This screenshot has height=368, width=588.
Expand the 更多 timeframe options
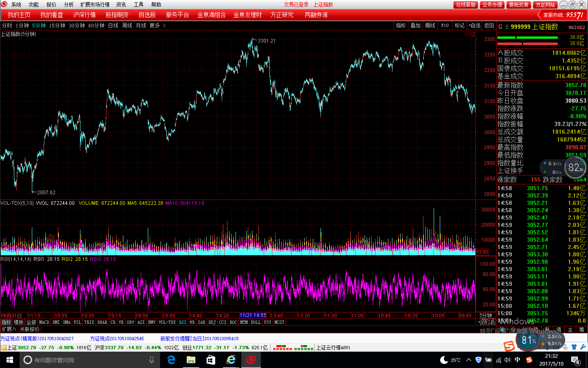157,25
